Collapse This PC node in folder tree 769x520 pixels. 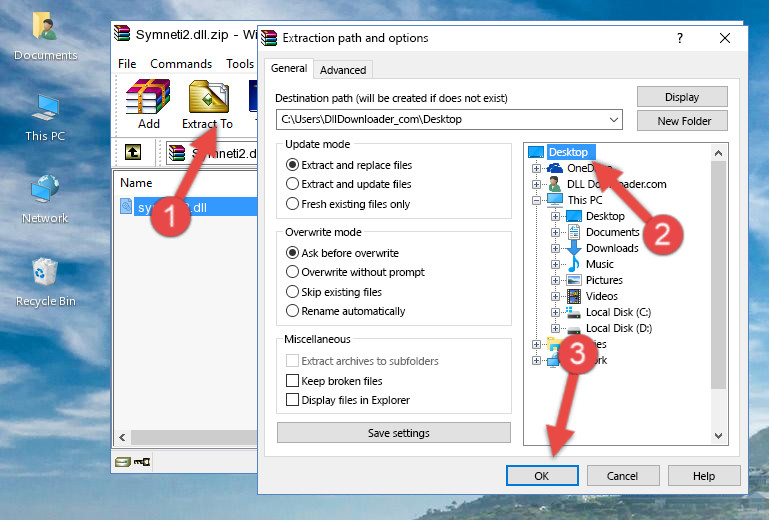point(537,200)
